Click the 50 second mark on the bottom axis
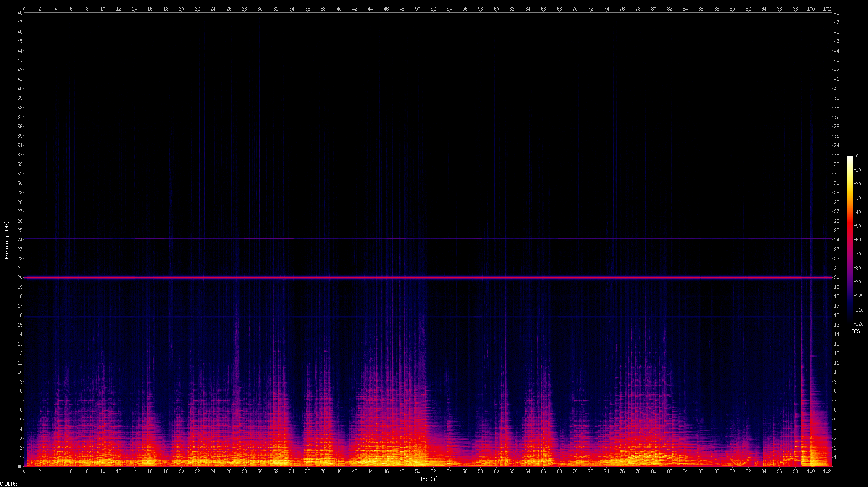This screenshot has width=868, height=487. [418, 471]
